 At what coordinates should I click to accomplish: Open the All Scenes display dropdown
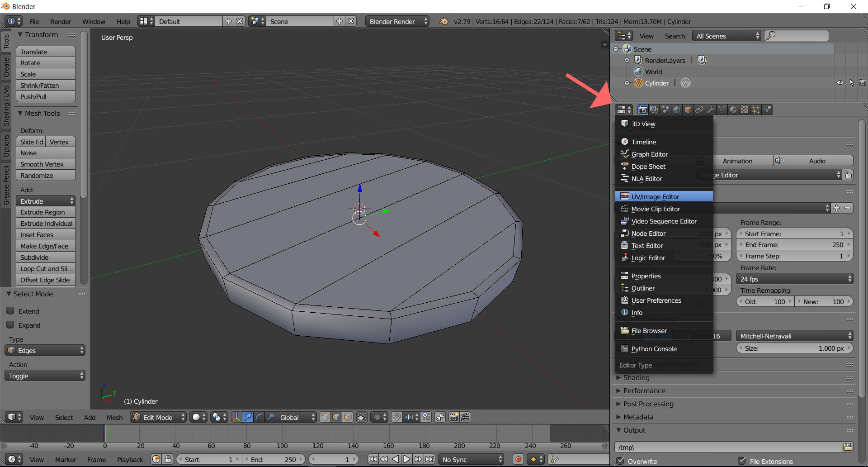coord(727,36)
